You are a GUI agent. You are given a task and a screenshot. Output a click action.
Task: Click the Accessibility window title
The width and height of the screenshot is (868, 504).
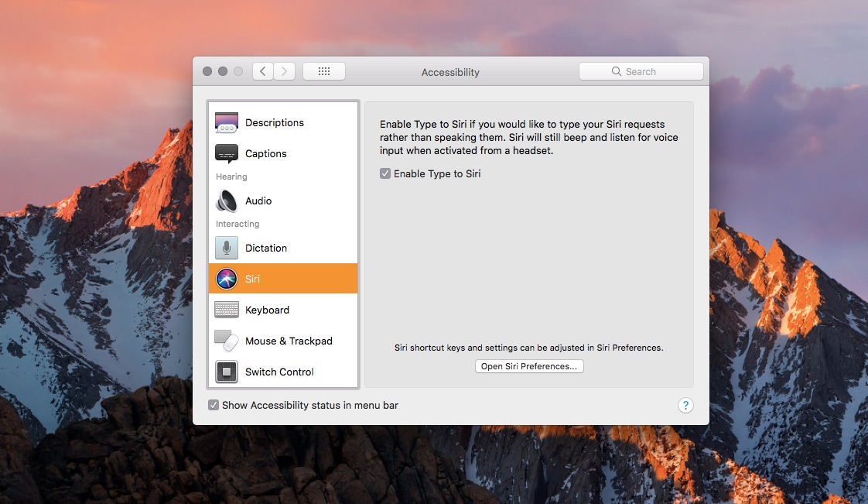pyautogui.click(x=450, y=72)
